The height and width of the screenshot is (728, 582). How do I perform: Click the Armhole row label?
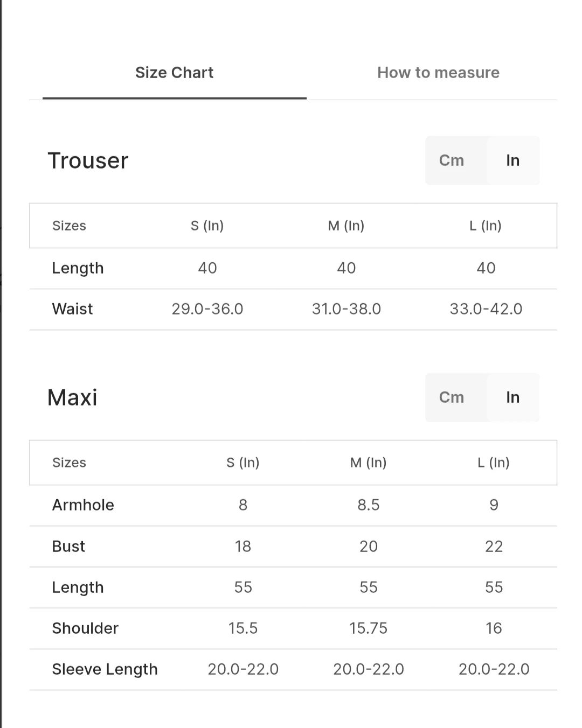tap(83, 505)
